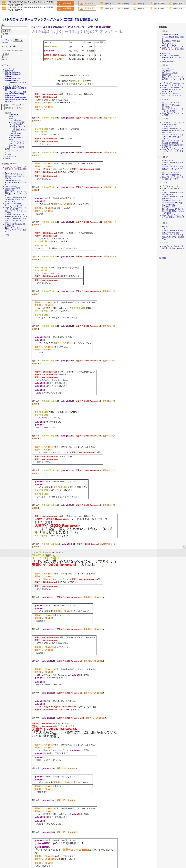186x868 pixels.
Task: Open テストボックス link
Action: [x=10, y=156]
